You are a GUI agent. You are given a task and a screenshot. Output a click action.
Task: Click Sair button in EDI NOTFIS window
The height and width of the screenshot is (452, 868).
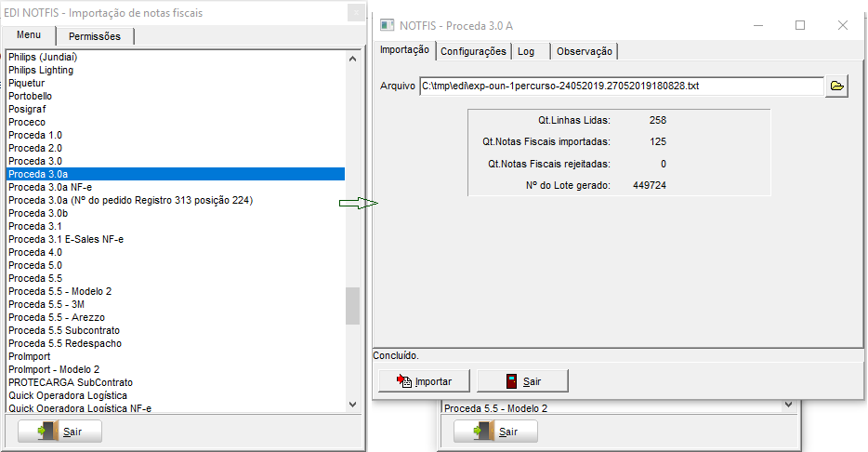[59, 431]
